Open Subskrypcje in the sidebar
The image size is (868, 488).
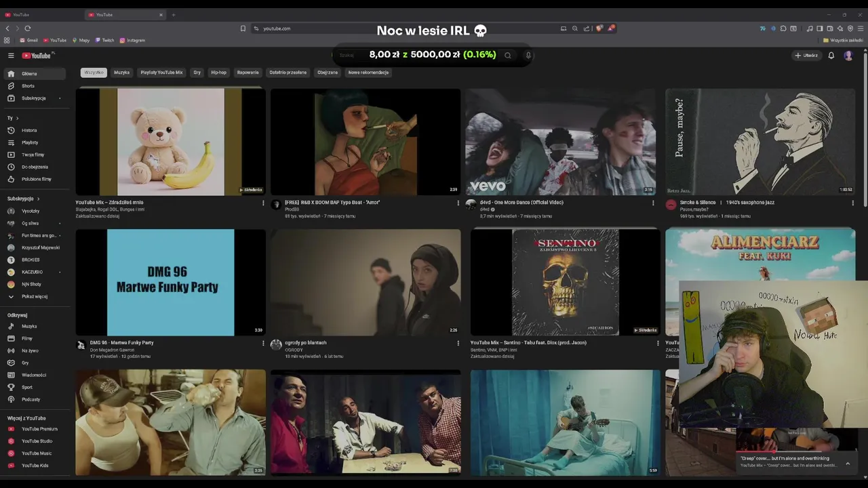point(35,98)
